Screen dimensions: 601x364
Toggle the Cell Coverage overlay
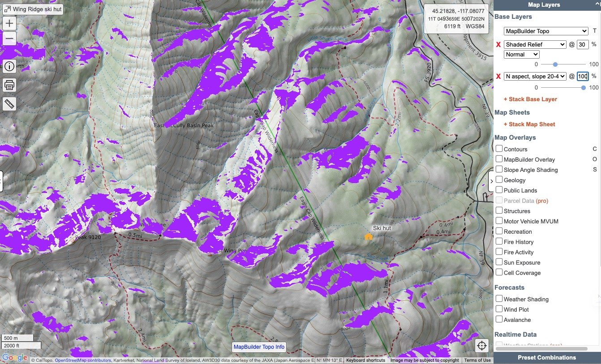(499, 272)
